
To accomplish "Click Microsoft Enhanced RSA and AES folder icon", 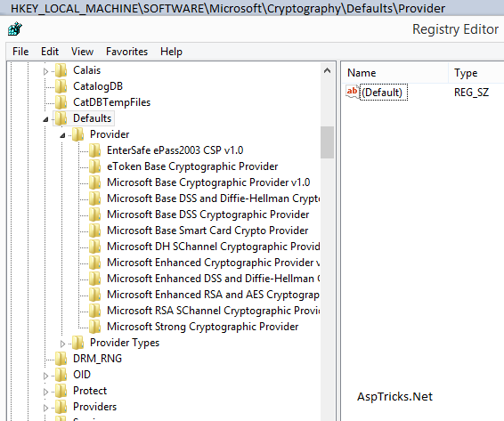I will coord(94,295).
